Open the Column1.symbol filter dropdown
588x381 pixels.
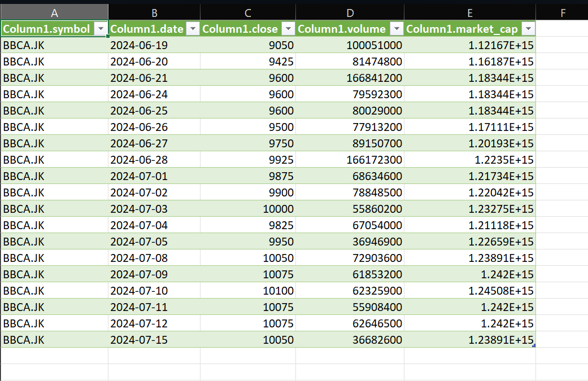[x=101, y=28]
